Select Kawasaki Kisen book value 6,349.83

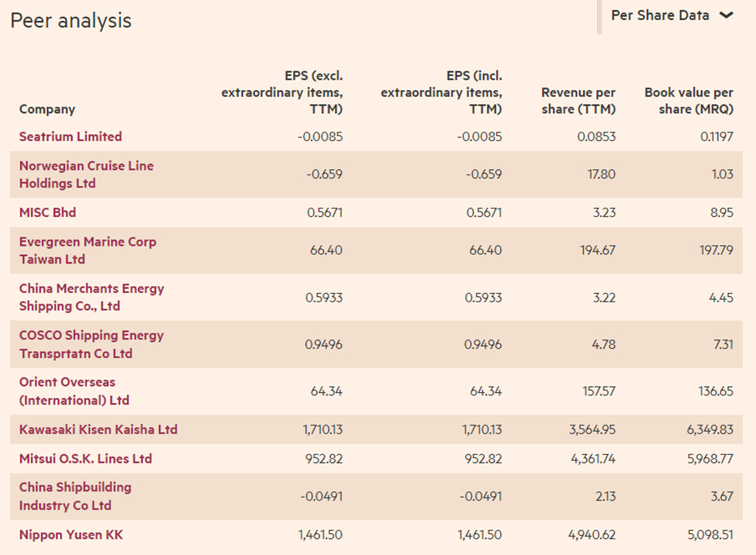pyautogui.click(x=710, y=429)
